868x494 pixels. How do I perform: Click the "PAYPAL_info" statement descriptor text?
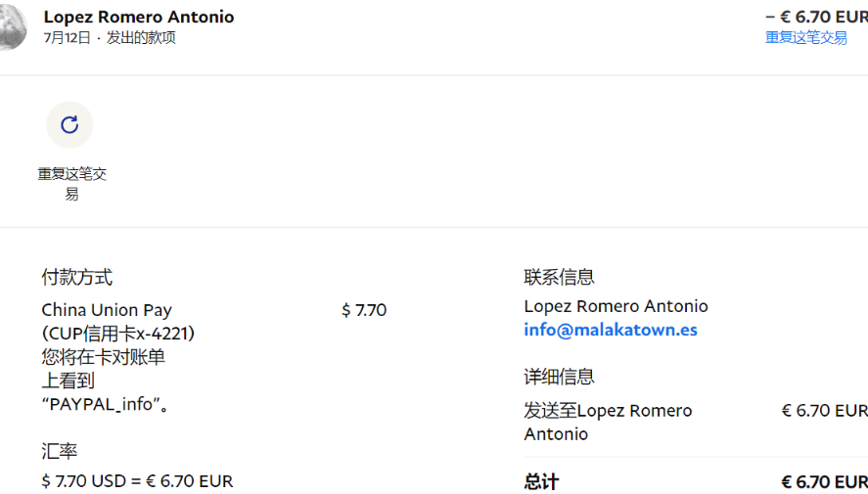click(x=107, y=403)
